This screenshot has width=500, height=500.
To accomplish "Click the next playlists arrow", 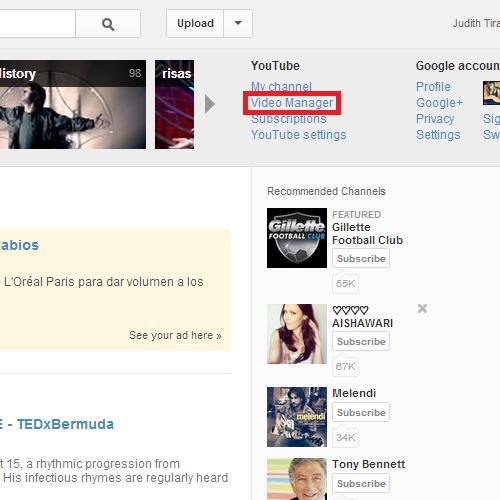I will [x=210, y=104].
